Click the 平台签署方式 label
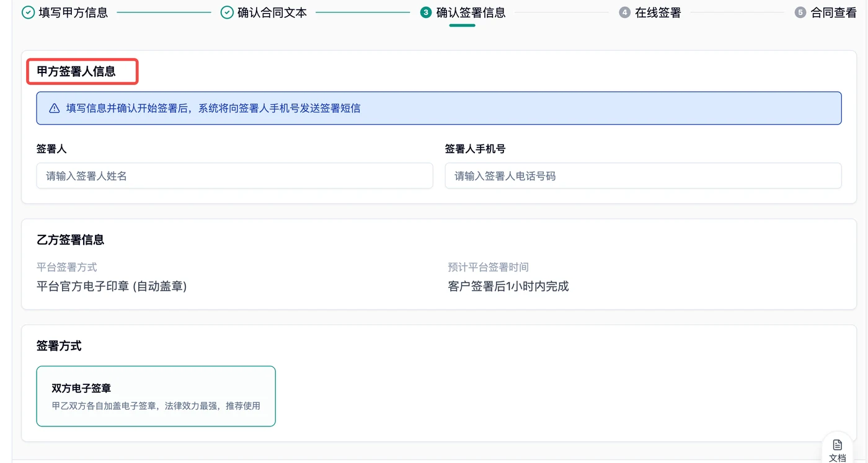This screenshot has height=463, width=868. tap(67, 267)
